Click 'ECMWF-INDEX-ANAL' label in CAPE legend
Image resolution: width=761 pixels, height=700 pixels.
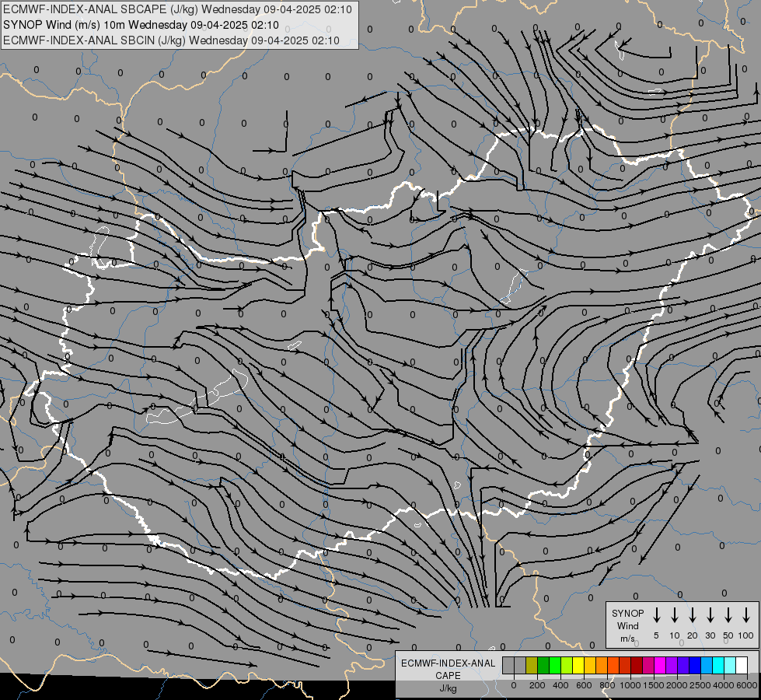(x=448, y=663)
